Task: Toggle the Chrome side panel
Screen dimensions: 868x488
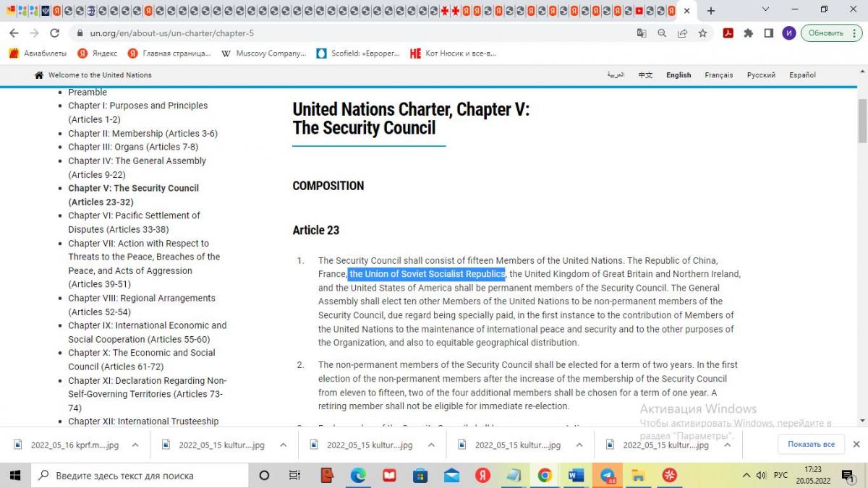Action: tap(769, 33)
